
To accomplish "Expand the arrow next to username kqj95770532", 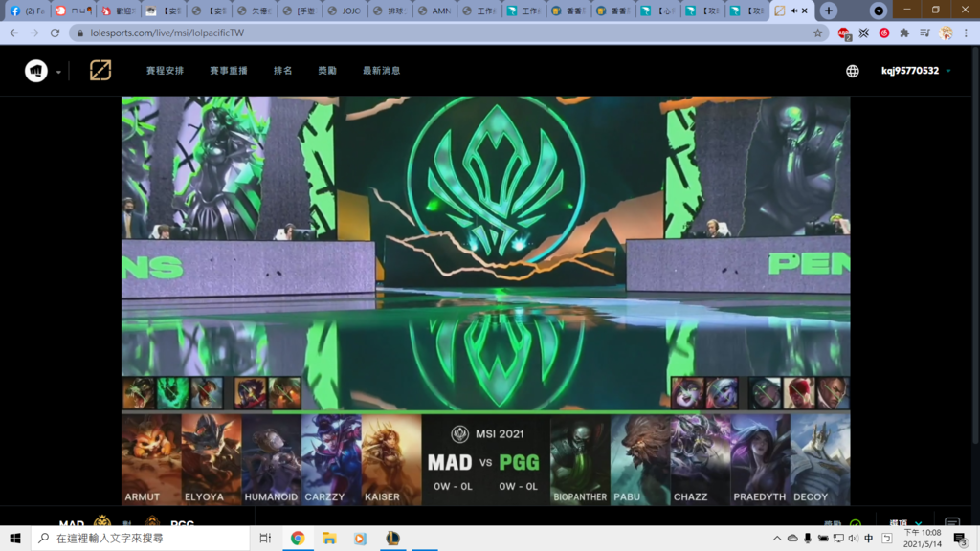I will click(948, 71).
